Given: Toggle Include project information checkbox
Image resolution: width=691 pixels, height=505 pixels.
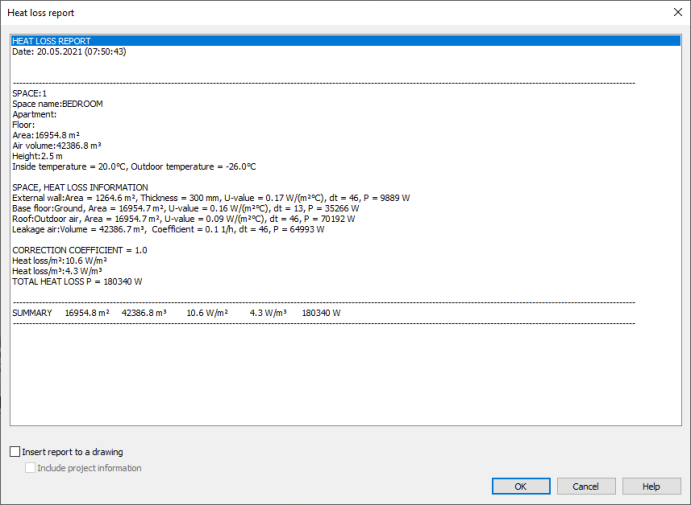Looking at the screenshot, I should click(30, 468).
